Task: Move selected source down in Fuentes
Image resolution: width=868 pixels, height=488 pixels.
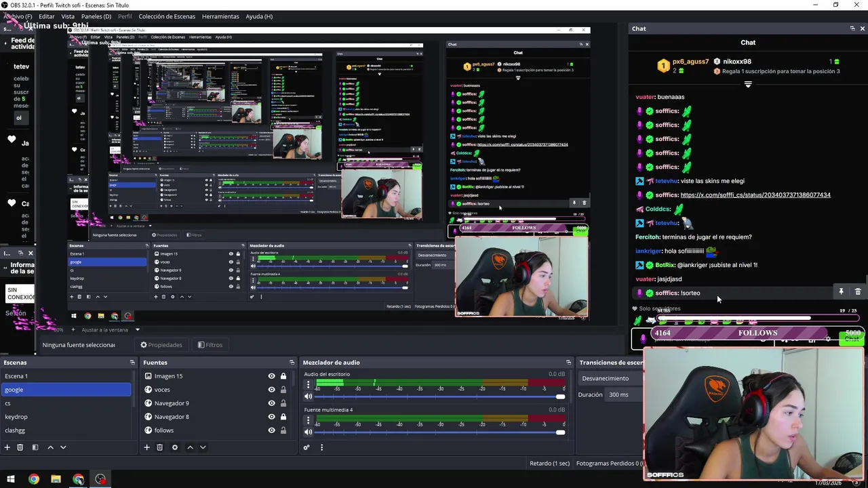Action: pos(203,447)
